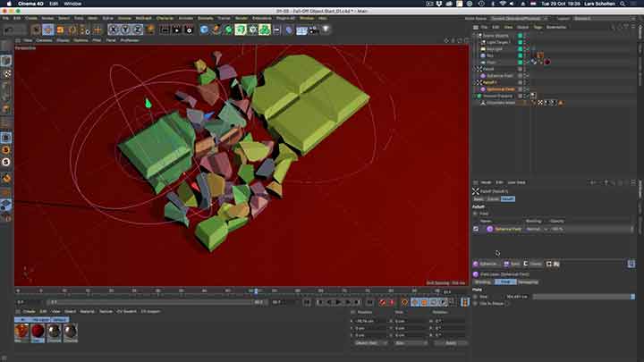Open the MoGraph menu
The image size is (644, 362).
[143, 18]
